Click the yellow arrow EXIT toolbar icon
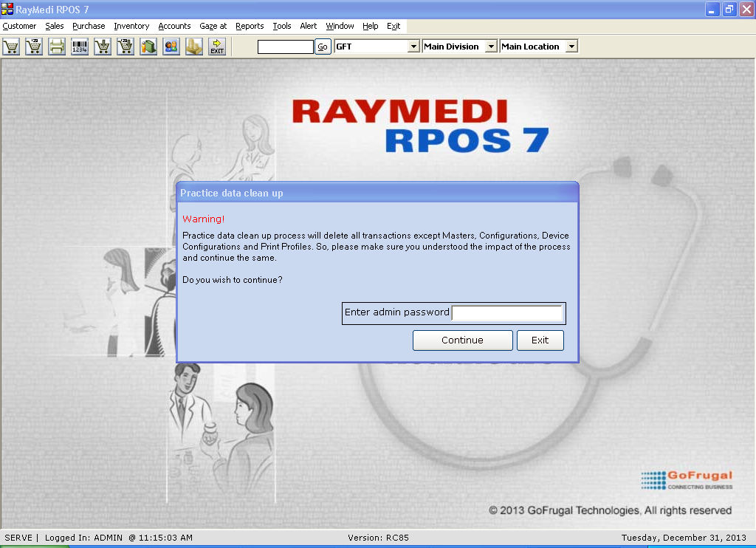Image resolution: width=756 pixels, height=548 pixels. [217, 47]
